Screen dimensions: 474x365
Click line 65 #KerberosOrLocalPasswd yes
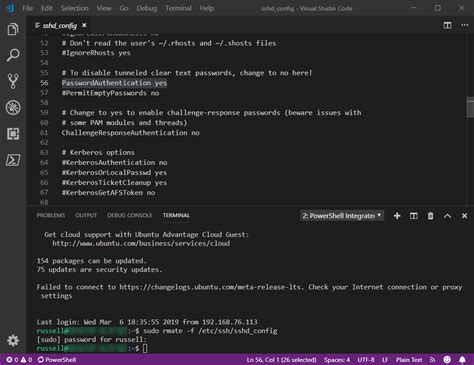point(114,172)
